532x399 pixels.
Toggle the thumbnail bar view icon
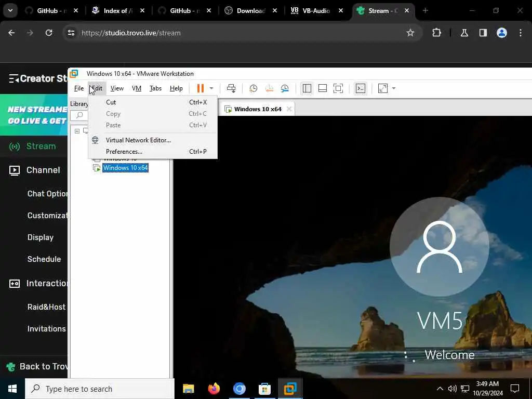click(322, 88)
